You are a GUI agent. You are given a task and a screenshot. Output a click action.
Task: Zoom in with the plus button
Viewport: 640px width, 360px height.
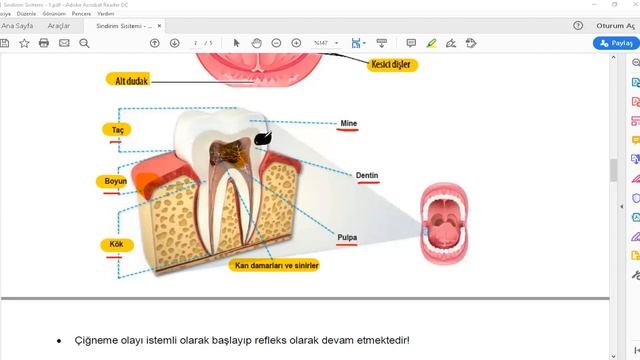click(296, 43)
